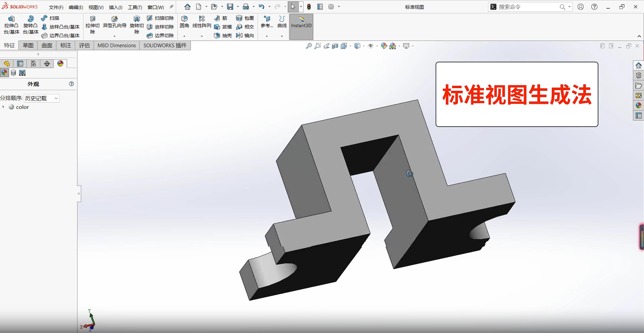Select the Rib (筋) tool
The height and width of the screenshot is (333, 644).
click(x=221, y=18)
